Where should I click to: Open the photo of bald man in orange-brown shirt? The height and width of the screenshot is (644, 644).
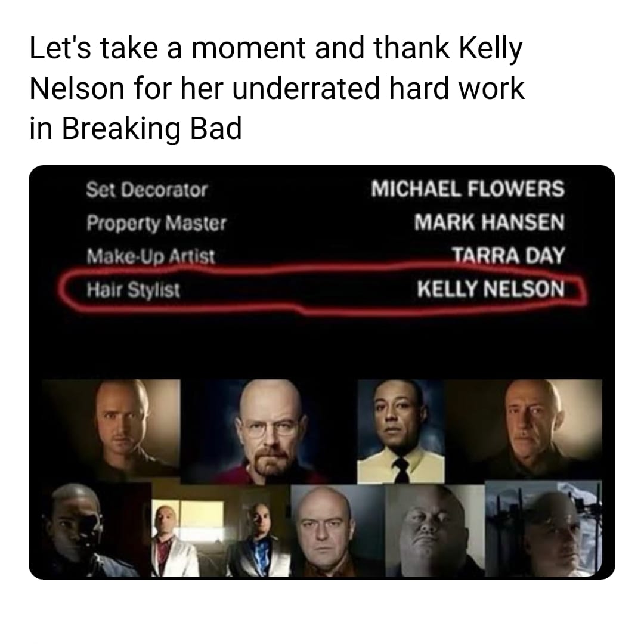338,531
